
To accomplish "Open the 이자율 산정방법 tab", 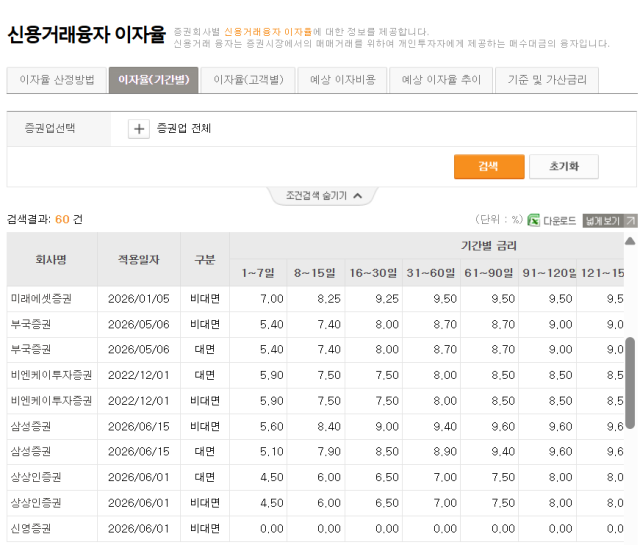I will [57, 80].
